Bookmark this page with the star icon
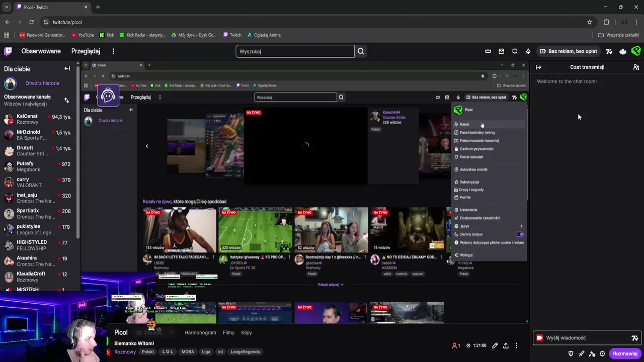Viewport: 644px width, 362px height. [590, 22]
